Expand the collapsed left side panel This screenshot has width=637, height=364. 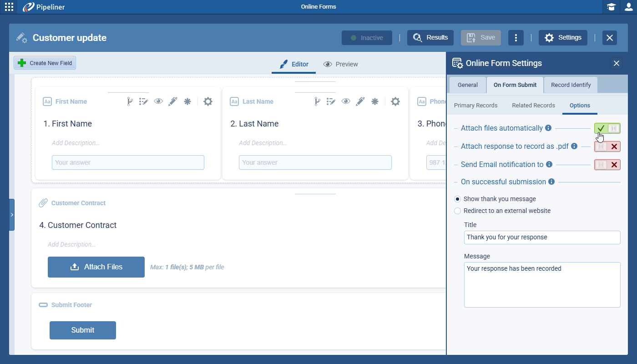(12, 215)
